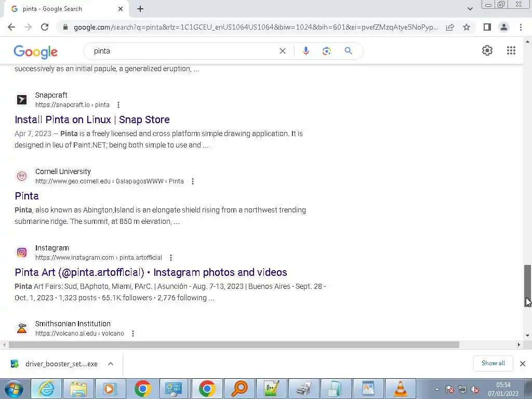Open the driver_booster_set exe download
This screenshot has width=532, height=399.
tap(54, 364)
